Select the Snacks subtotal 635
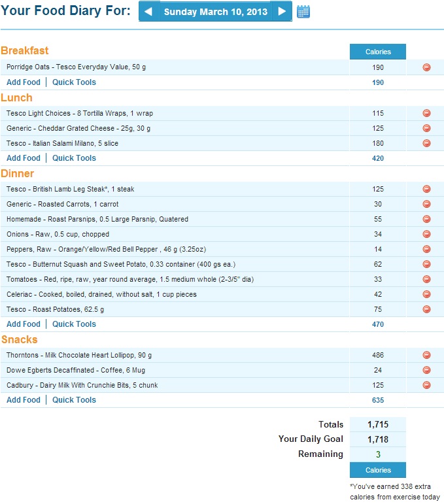Image resolution: width=444 pixels, height=504 pixels. 378,400
